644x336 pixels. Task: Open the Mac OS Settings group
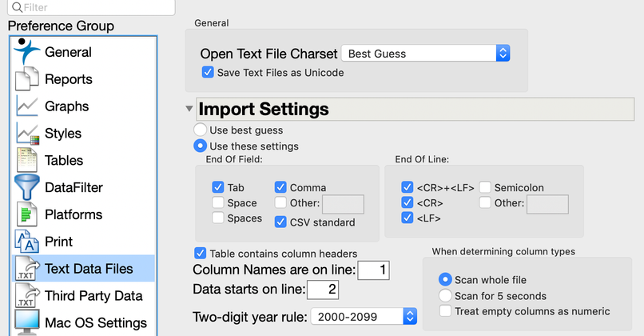click(x=95, y=323)
